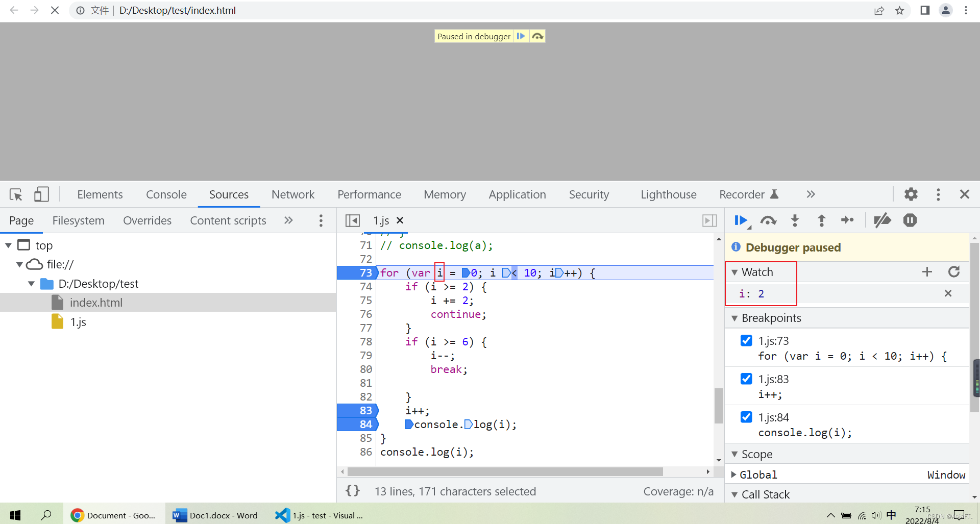Image resolution: width=980 pixels, height=524 pixels.
Task: Disable the 1.js:83 breakpoint checkbox
Action: pos(746,379)
